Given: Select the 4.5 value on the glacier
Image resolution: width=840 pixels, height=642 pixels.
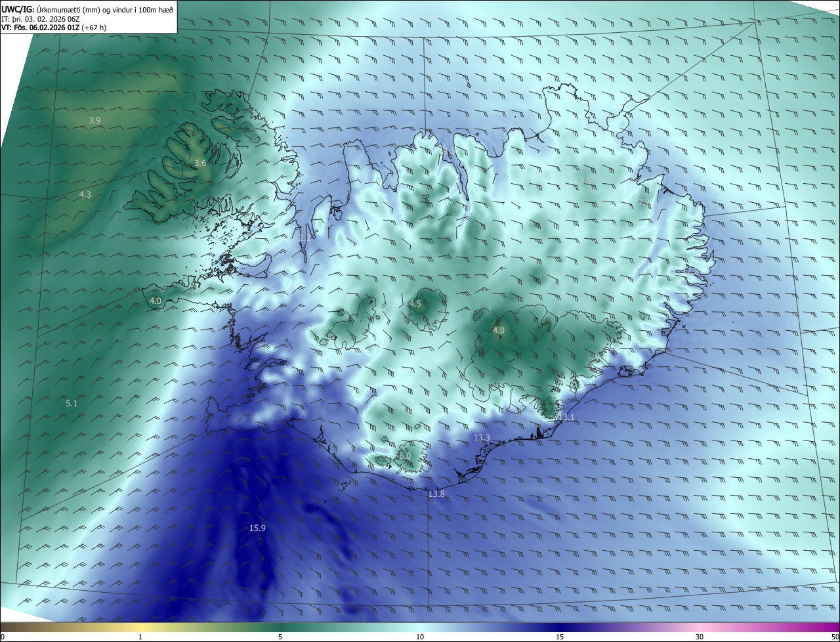Looking at the screenshot, I should [415, 303].
